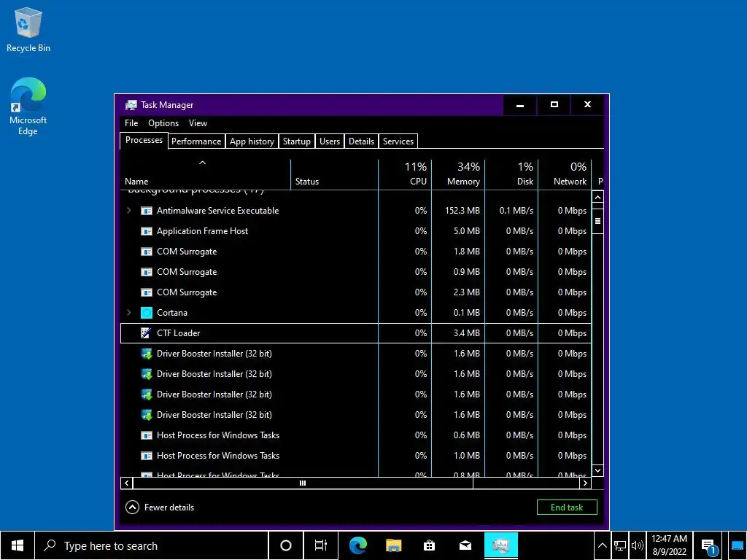Click the vertical scrollbar up arrow
The image size is (747, 560).
[598, 197]
